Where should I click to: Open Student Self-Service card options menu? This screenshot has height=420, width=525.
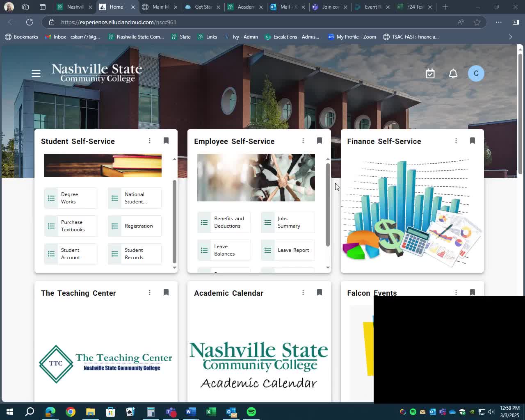tap(150, 141)
